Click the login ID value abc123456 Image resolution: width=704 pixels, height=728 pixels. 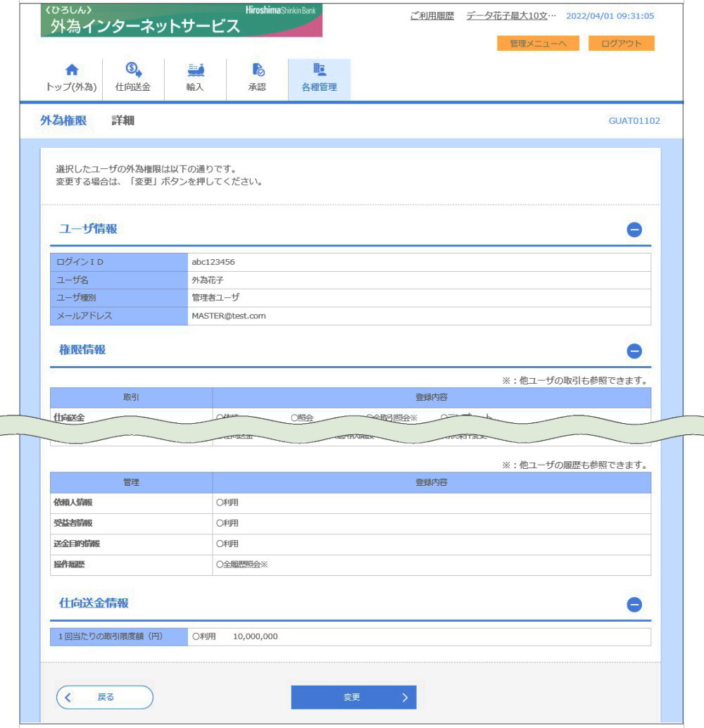tap(213, 262)
